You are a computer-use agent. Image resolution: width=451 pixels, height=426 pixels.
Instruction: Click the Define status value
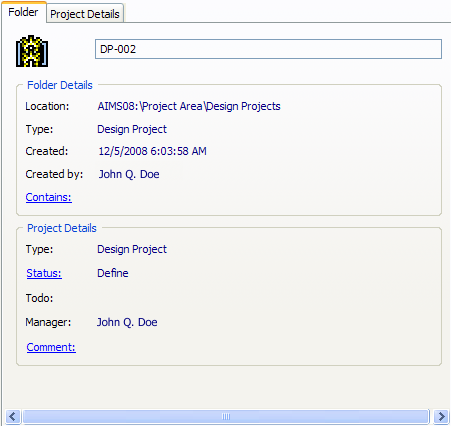(x=113, y=273)
